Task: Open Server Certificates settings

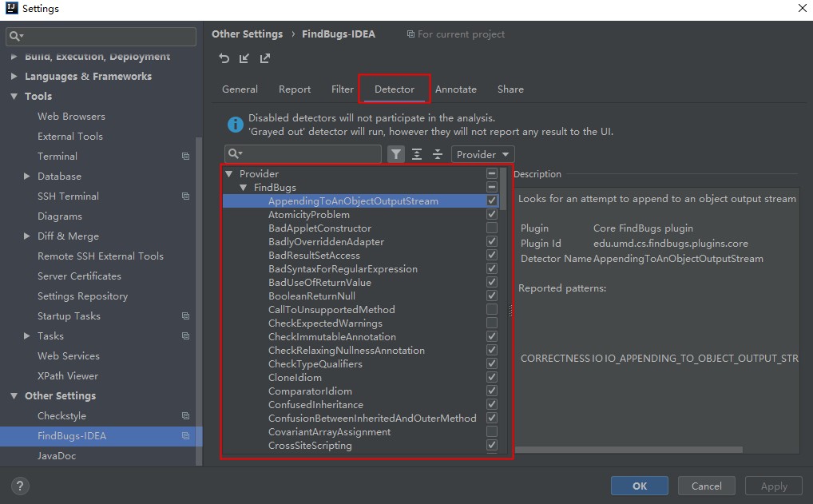Action: 79,276
